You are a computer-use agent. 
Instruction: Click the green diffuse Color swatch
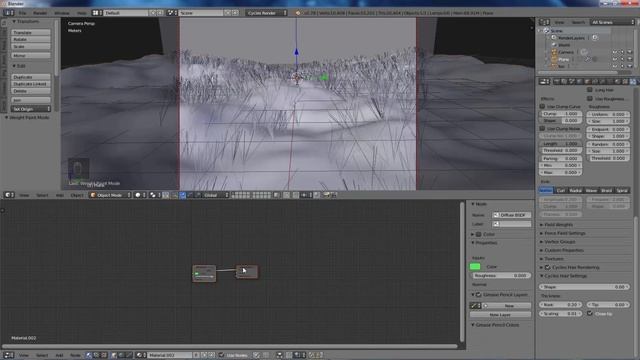click(x=475, y=267)
